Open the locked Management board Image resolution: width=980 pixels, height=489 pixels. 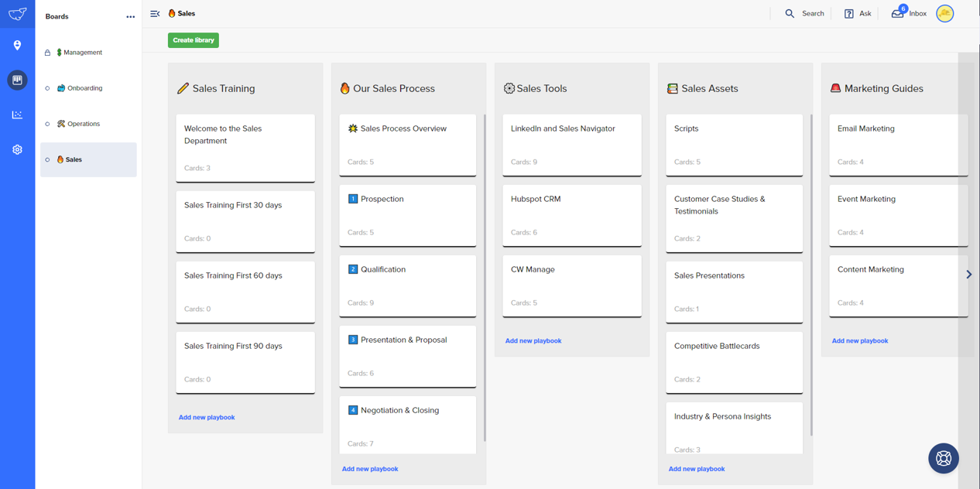(x=82, y=53)
